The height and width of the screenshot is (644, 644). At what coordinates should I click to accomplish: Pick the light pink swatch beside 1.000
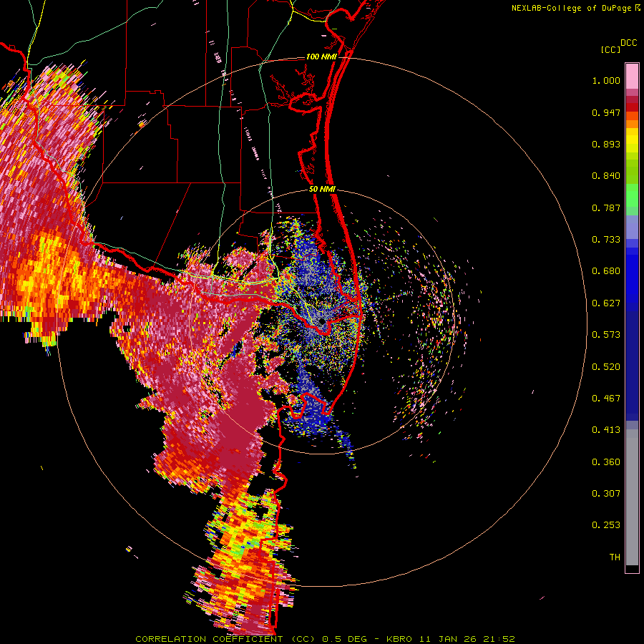(x=632, y=77)
